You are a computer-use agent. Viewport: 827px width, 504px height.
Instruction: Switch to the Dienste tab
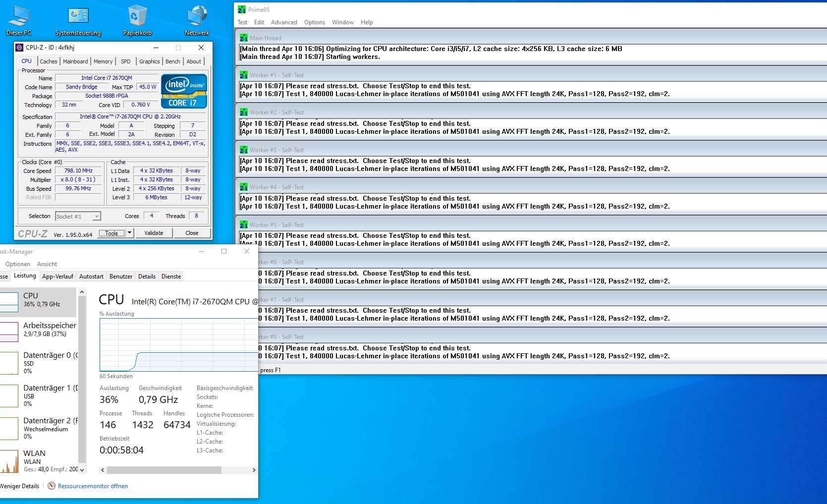coord(171,277)
